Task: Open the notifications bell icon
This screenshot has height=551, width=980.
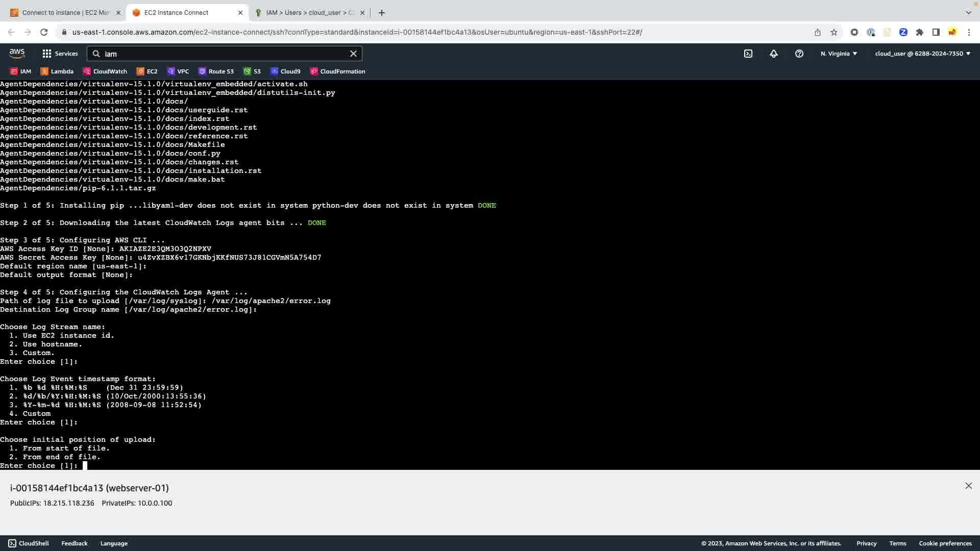Action: [x=774, y=54]
